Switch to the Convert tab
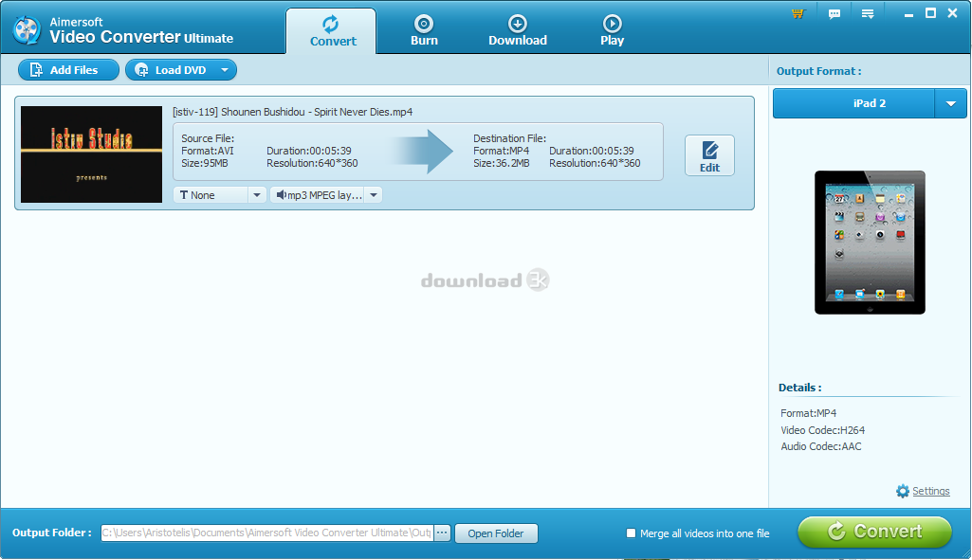 pos(331,31)
